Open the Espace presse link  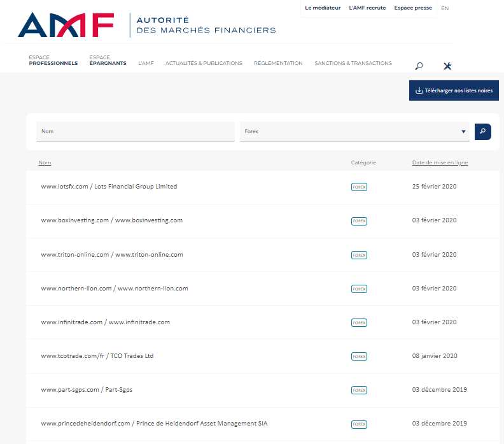pos(413,8)
